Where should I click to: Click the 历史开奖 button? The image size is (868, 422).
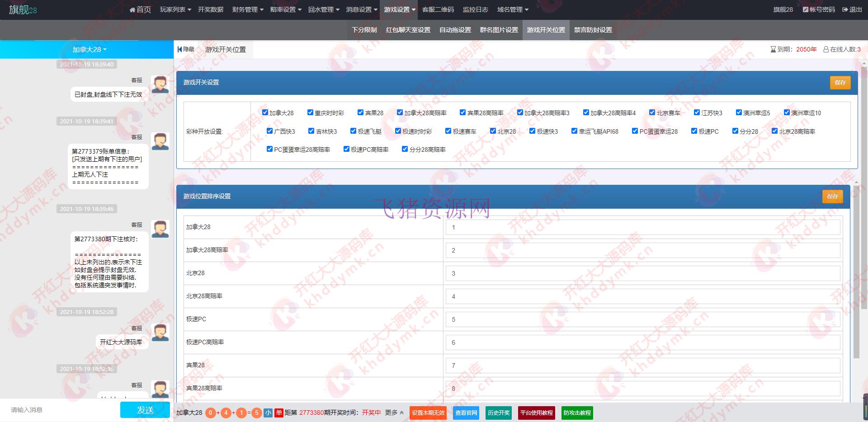point(498,413)
